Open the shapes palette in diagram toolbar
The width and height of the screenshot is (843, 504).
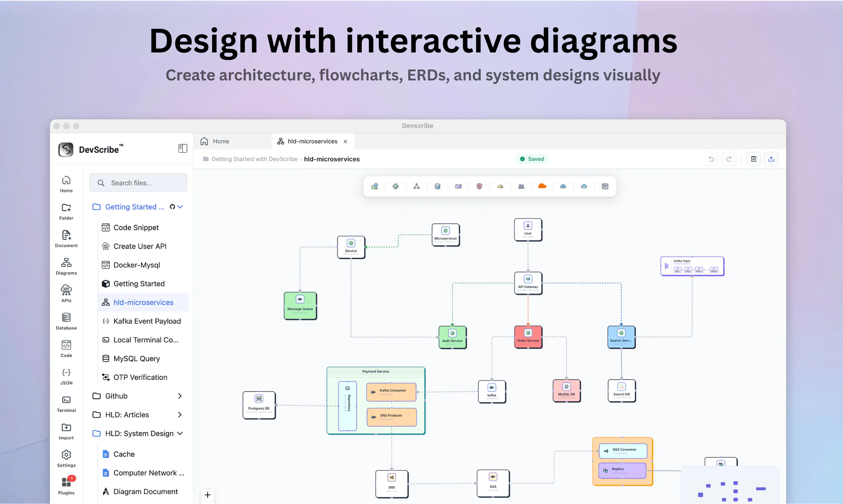click(375, 187)
